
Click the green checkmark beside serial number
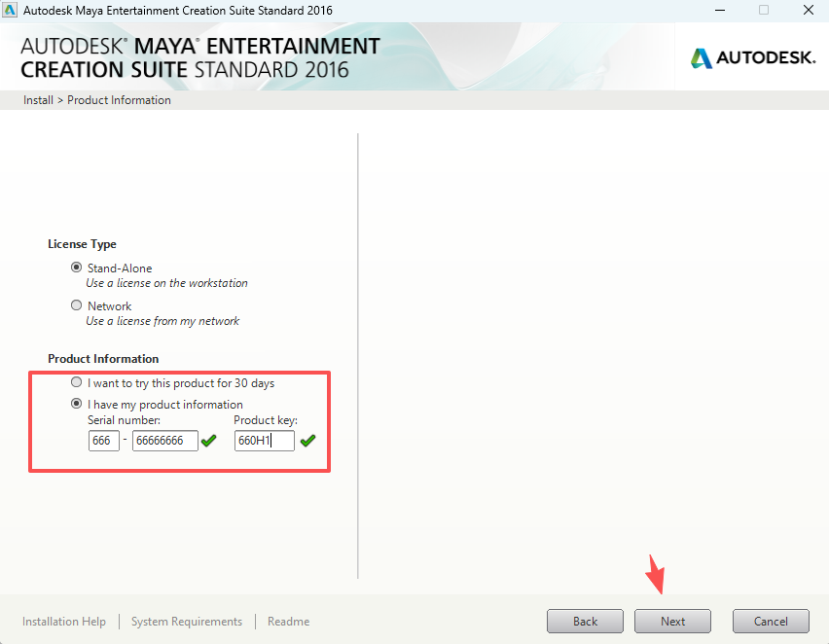coord(208,440)
